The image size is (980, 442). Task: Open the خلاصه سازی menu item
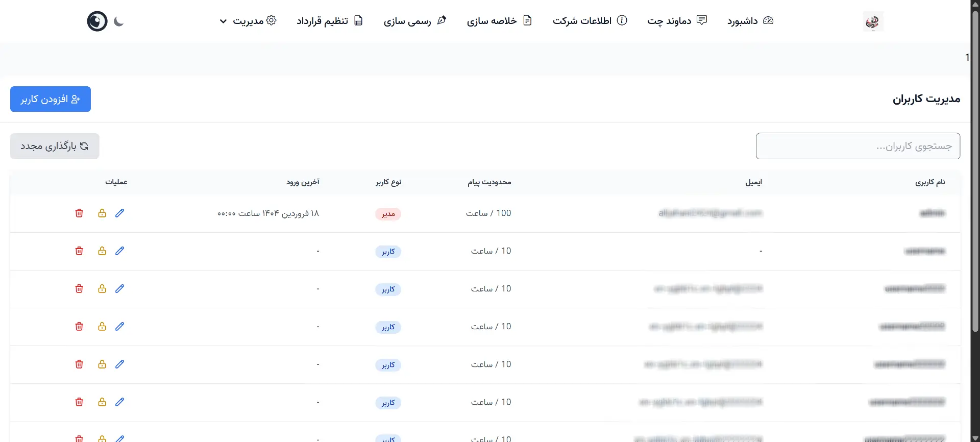click(499, 21)
